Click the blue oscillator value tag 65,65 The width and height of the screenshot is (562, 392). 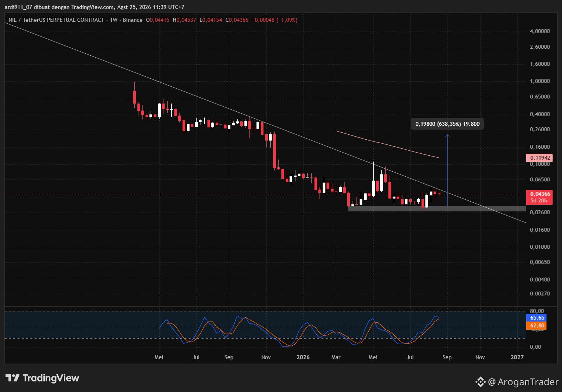click(536, 318)
